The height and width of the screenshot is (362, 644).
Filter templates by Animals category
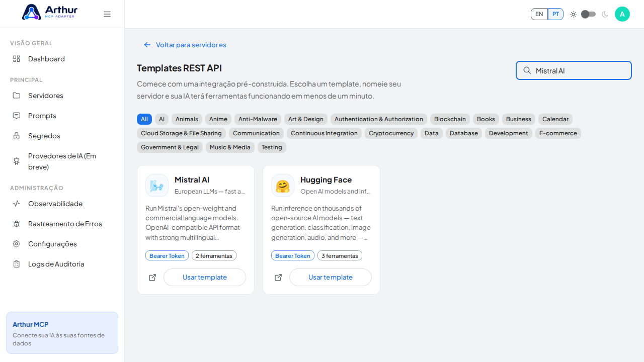coord(187,119)
